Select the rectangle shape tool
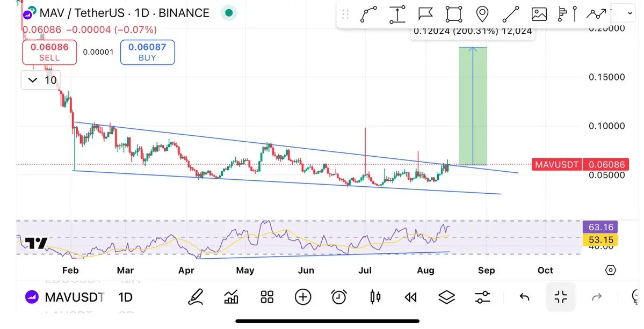The width and height of the screenshot is (644, 329). coord(453,14)
